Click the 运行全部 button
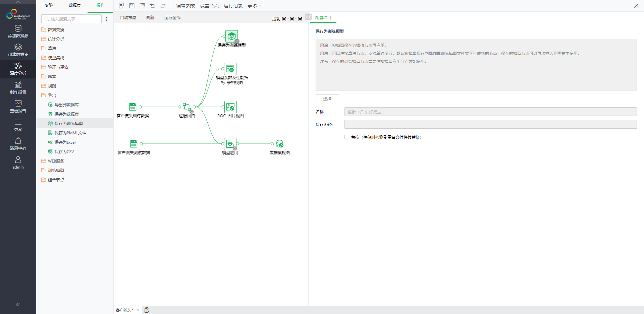The height and width of the screenshot is (314, 644). pyautogui.click(x=172, y=17)
